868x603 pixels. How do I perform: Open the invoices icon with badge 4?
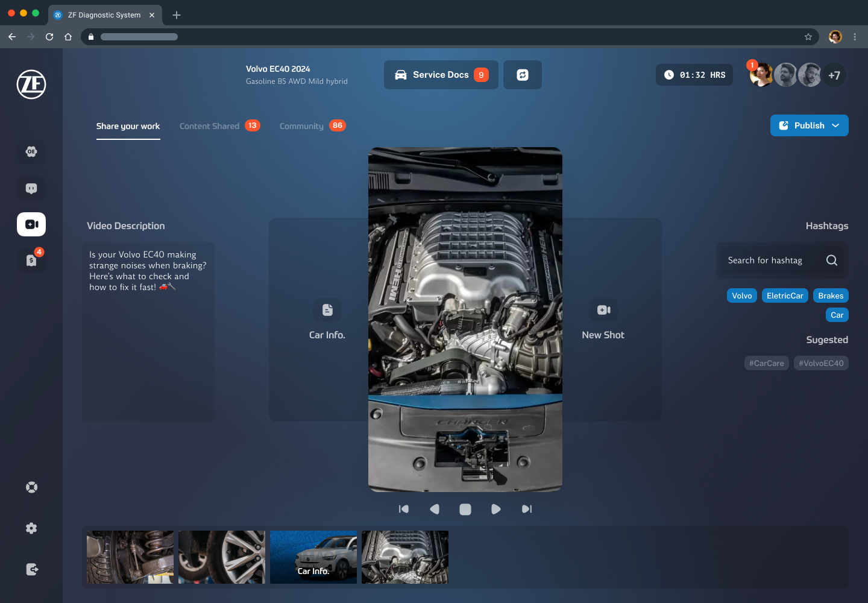click(x=31, y=260)
